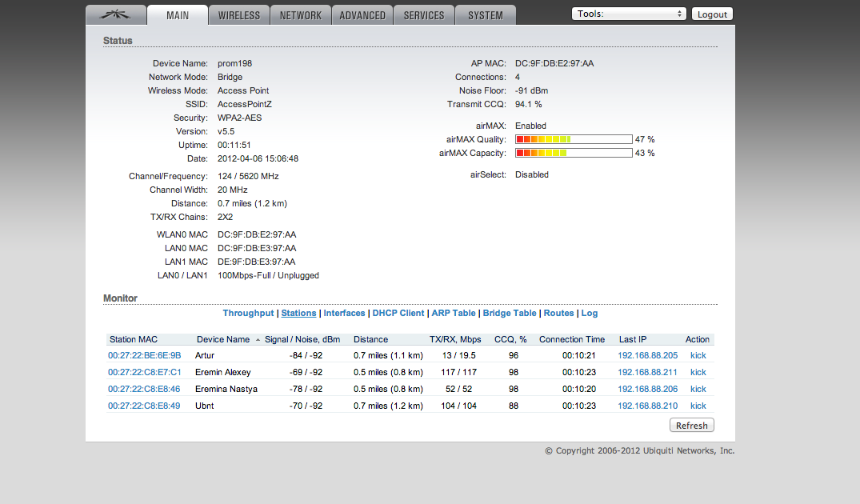Screen dimensions: 860x504
Task: Click the airMAX Capacity bar
Action: 574,153
